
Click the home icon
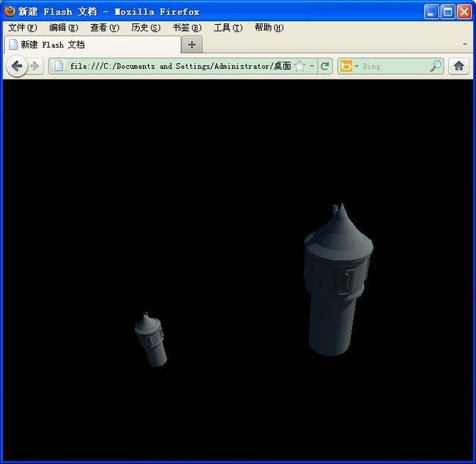click(458, 66)
